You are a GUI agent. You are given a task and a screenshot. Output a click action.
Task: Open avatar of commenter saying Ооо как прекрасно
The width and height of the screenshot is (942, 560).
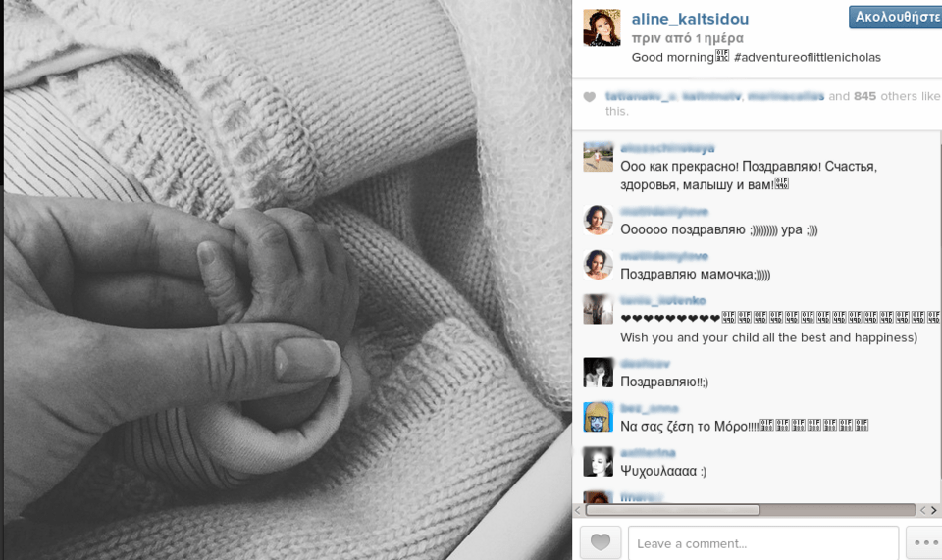(598, 157)
